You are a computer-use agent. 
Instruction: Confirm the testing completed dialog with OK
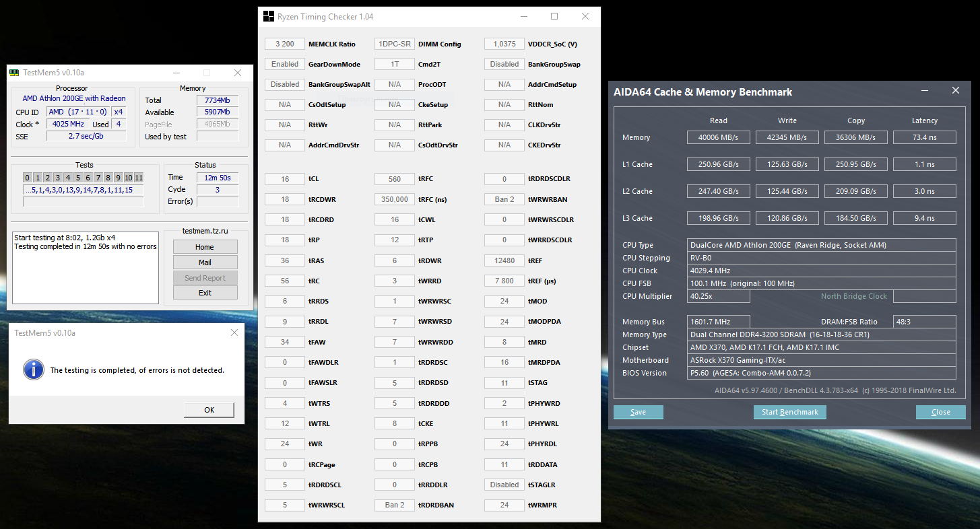pos(209,410)
